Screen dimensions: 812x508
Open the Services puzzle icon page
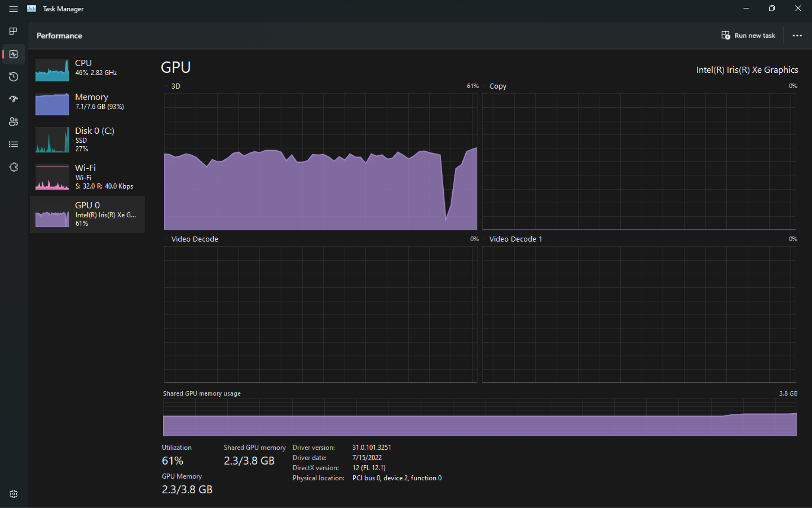pyautogui.click(x=13, y=167)
